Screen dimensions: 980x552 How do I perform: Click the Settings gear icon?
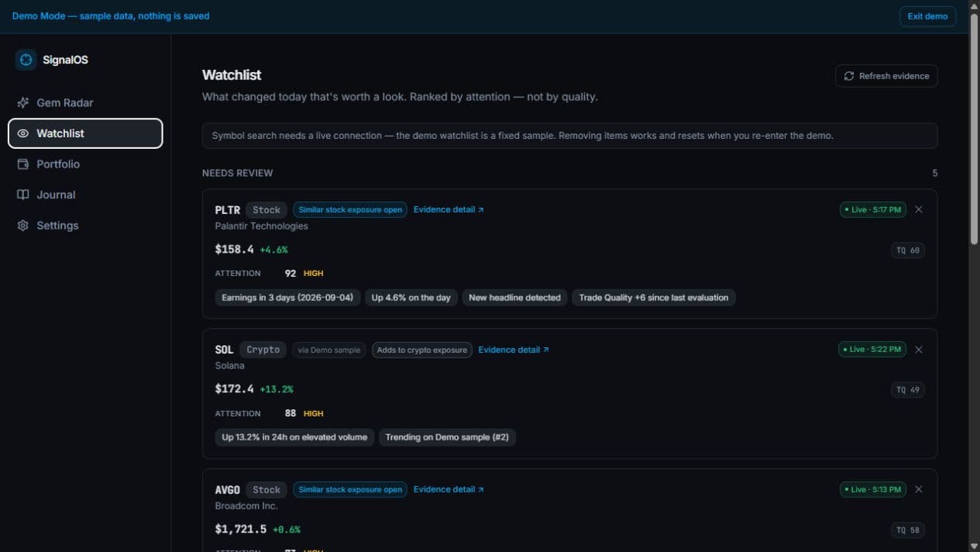click(23, 226)
